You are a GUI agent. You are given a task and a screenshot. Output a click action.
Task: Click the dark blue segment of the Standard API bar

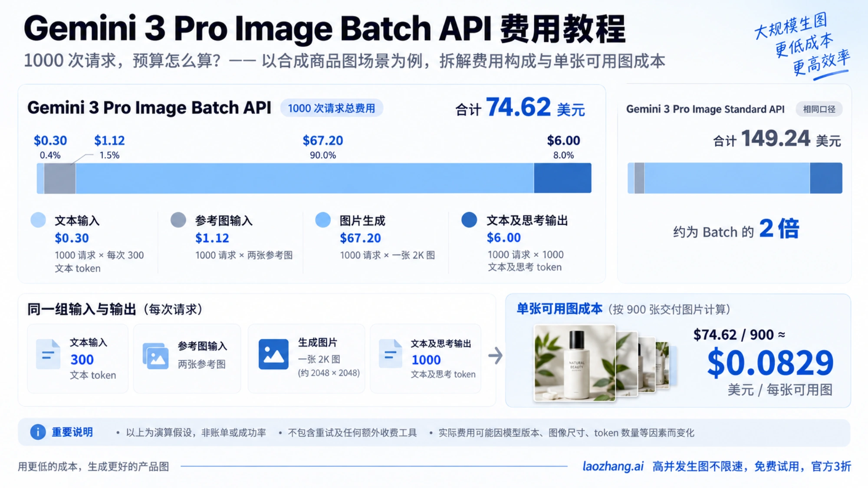pos(826,178)
